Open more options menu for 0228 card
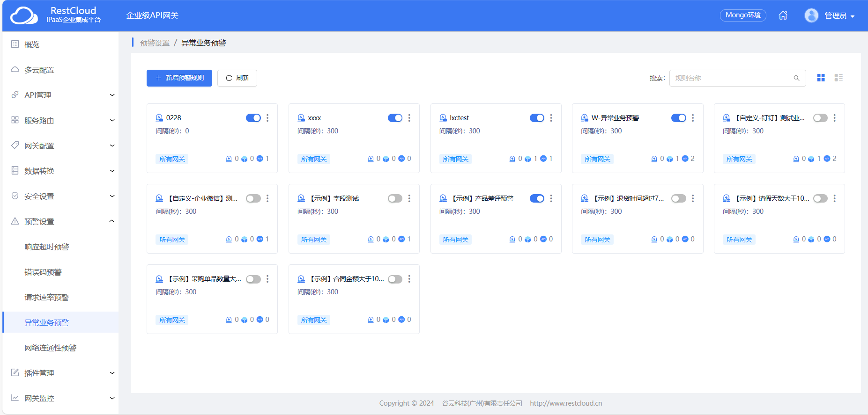 point(267,118)
